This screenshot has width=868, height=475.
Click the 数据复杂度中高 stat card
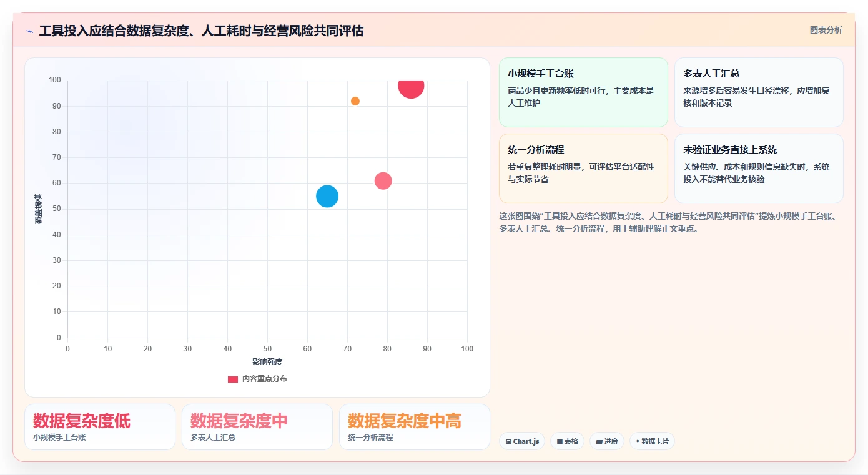pos(415,427)
